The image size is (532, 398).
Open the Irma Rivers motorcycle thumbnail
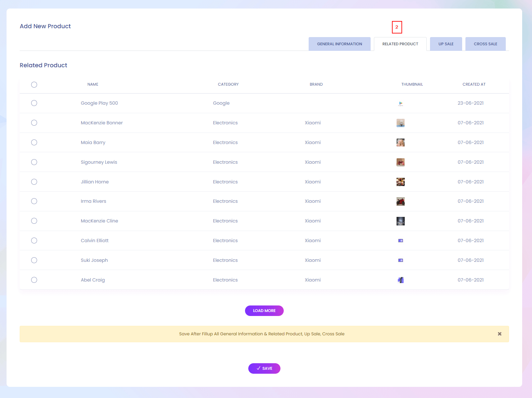[400, 201]
